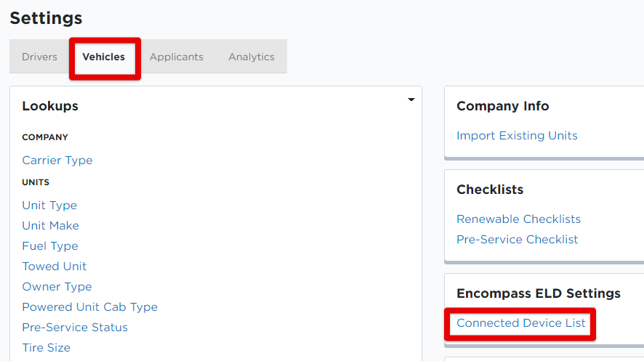644x361 pixels.
Task: Open the Connected Device List
Action: (x=521, y=323)
